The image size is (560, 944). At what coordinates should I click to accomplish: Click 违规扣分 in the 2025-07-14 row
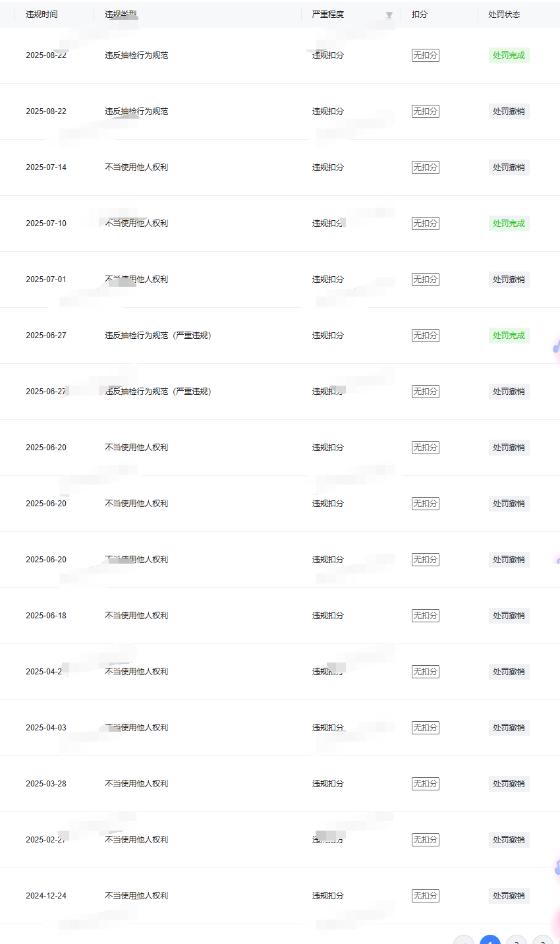(x=327, y=167)
